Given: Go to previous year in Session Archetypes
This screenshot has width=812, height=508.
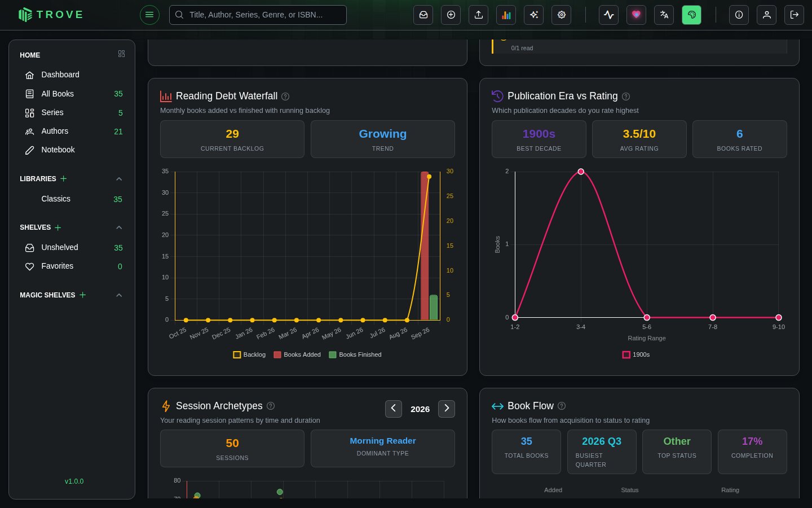Looking at the screenshot, I should (394, 409).
